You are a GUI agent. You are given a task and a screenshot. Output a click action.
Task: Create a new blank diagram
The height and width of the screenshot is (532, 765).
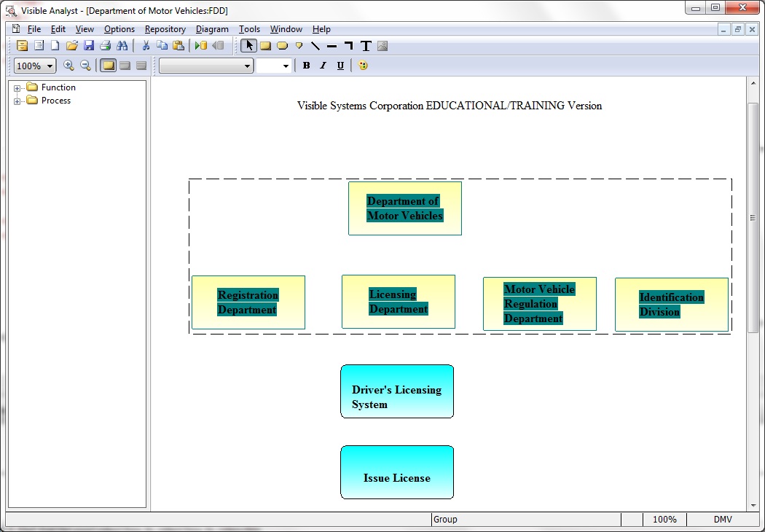tap(55, 46)
